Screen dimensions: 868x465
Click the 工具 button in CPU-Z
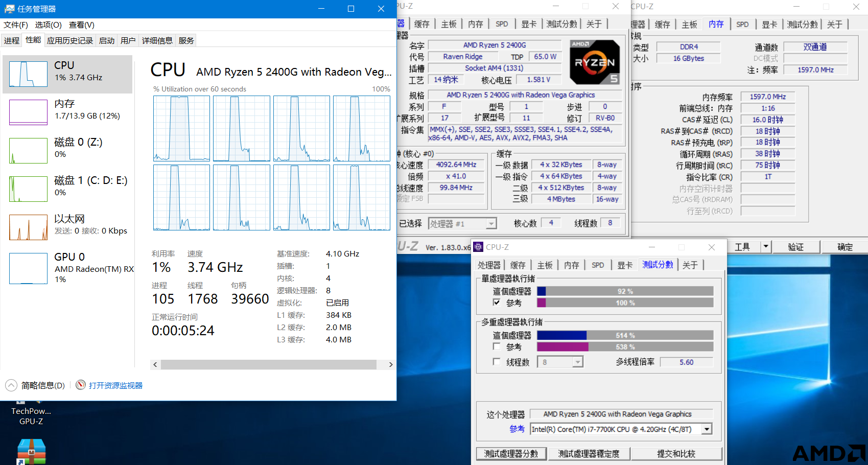[x=742, y=247]
